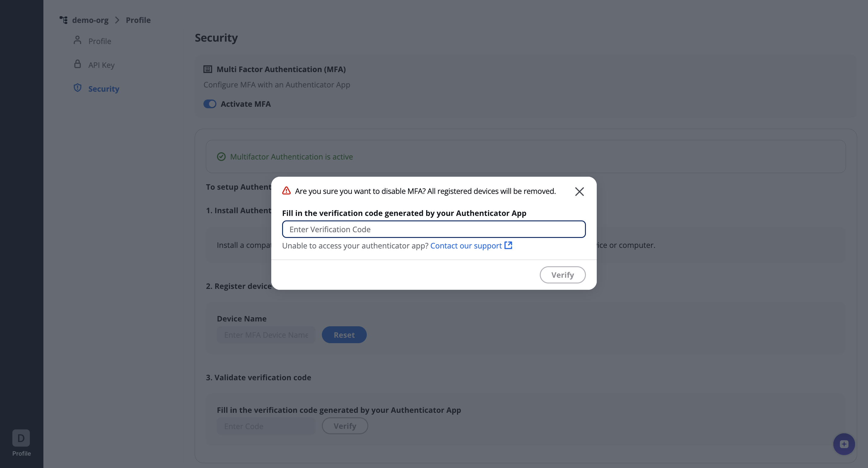Viewport: 868px width, 468px height.
Task: Follow the Contact our support link
Action: tap(466, 245)
